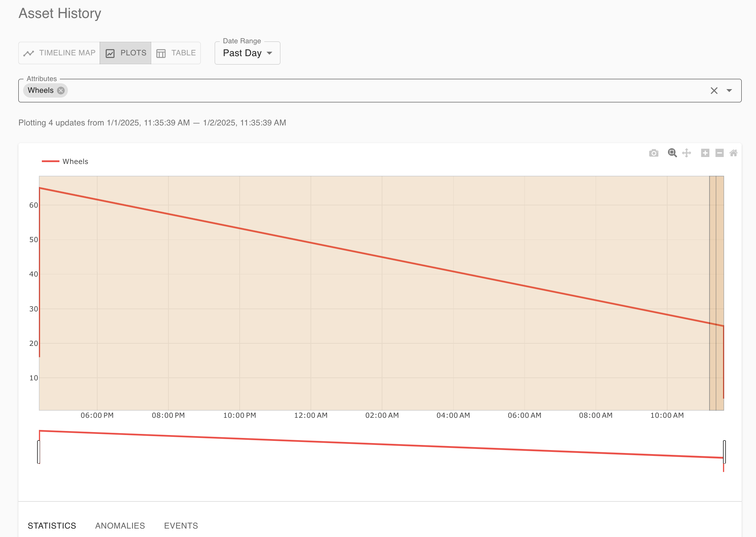Open the Past Day date range dropdown

(247, 53)
